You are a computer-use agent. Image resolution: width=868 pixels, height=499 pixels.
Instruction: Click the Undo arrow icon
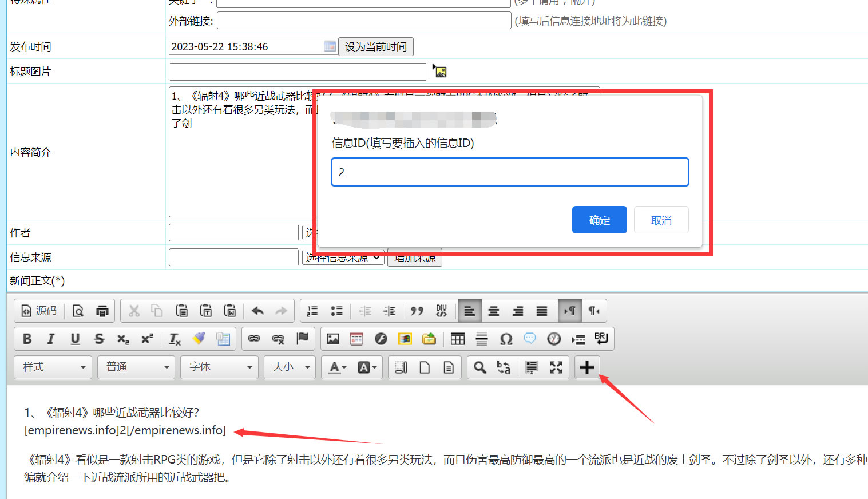(x=257, y=311)
